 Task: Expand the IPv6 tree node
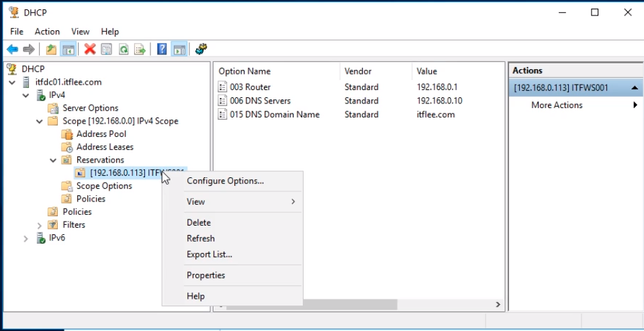coord(26,238)
